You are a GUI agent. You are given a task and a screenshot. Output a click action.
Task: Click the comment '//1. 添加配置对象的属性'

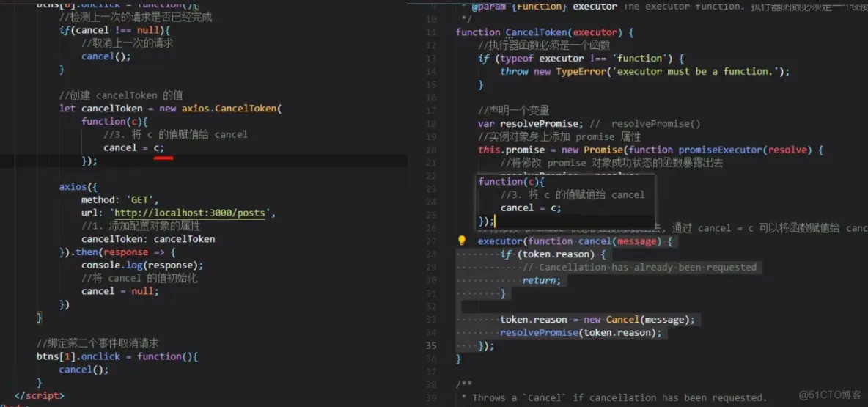point(141,226)
